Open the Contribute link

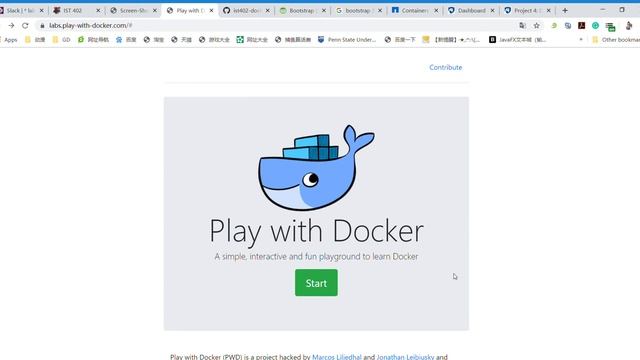pos(445,67)
